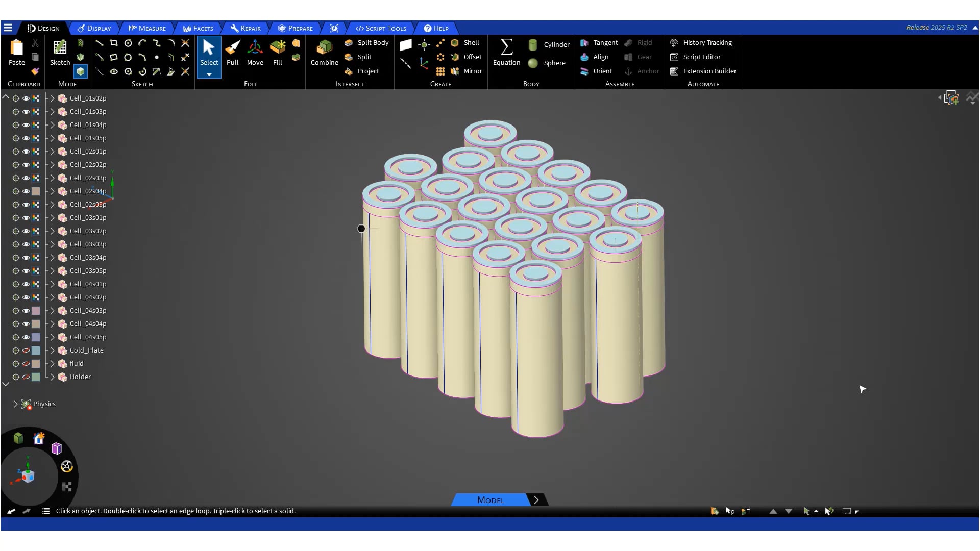Hide the Cell_03s01p body
The height and width of the screenshot is (551, 980).
point(26,218)
